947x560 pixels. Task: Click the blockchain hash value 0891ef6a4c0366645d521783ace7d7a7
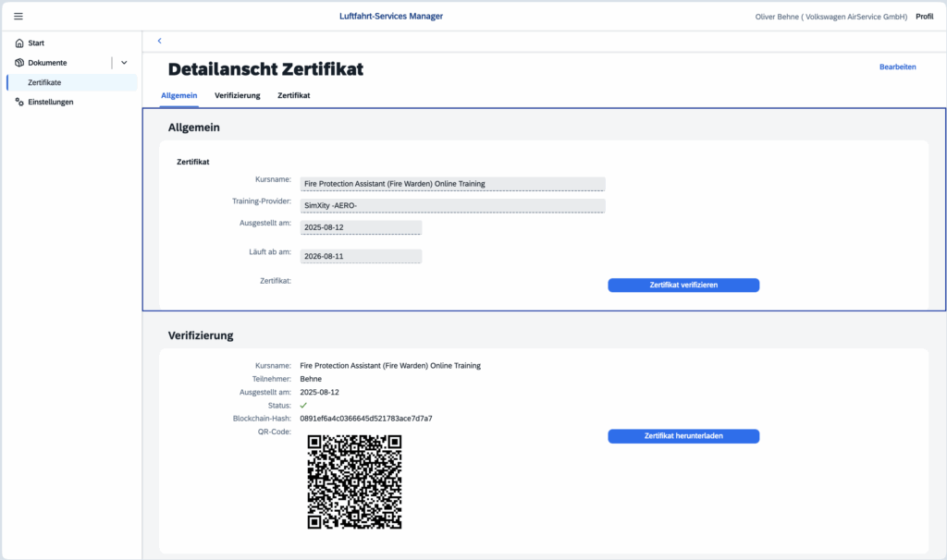point(366,419)
